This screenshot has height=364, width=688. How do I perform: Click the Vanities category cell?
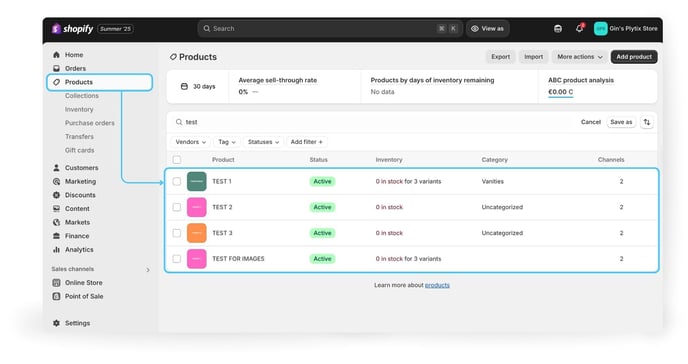click(x=493, y=181)
